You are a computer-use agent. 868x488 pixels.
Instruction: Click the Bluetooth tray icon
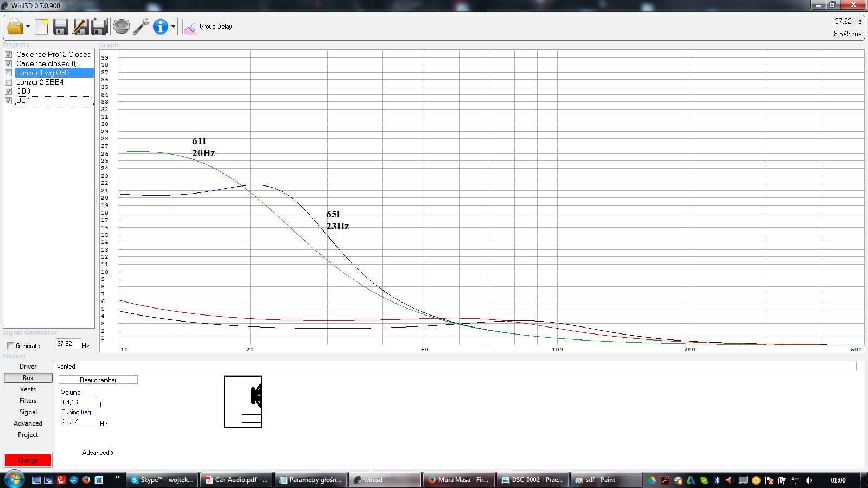(x=717, y=480)
